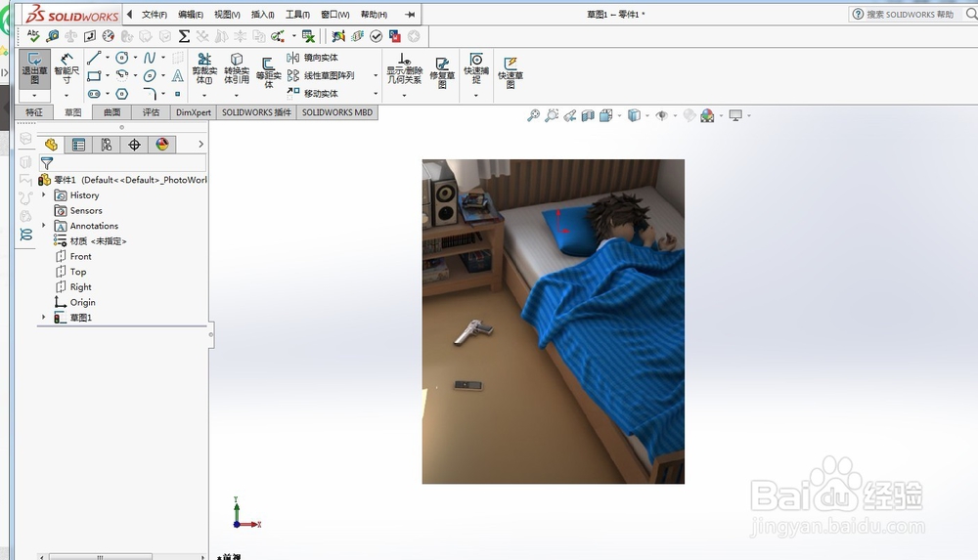Open the 编辑(E) menu
This screenshot has width=978, height=560.
(x=191, y=15)
